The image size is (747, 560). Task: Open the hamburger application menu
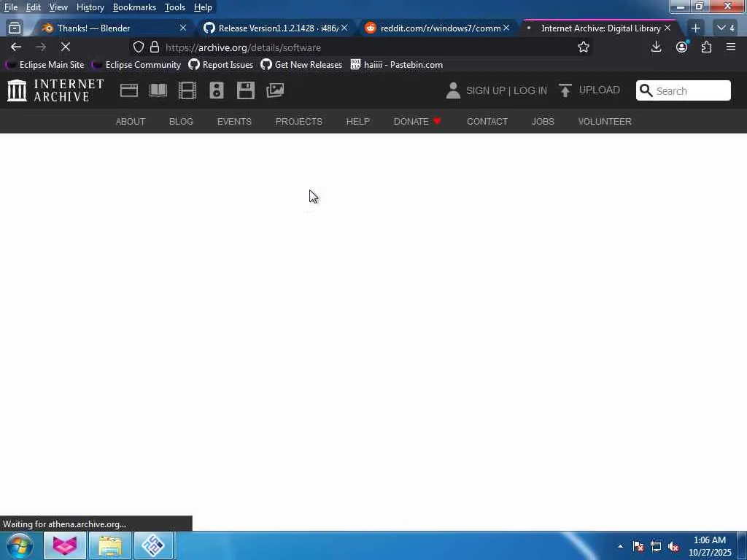click(x=731, y=47)
